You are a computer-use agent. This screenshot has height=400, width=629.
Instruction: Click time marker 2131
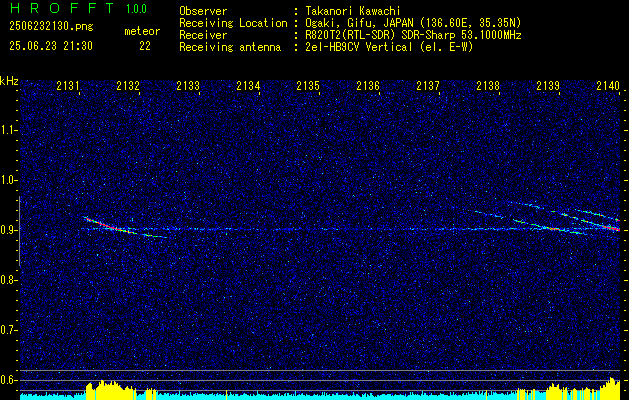[68, 86]
